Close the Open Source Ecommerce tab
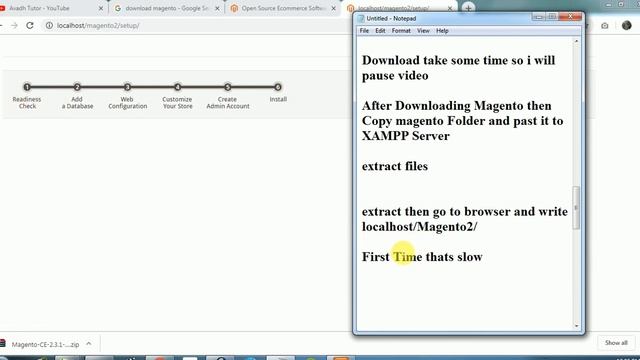The height and width of the screenshot is (360, 640). [333, 8]
